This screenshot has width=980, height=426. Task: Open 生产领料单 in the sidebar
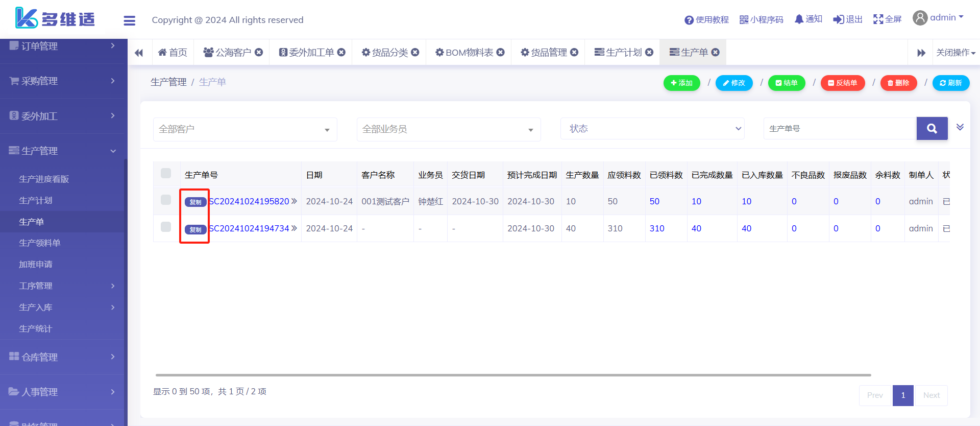click(40, 243)
